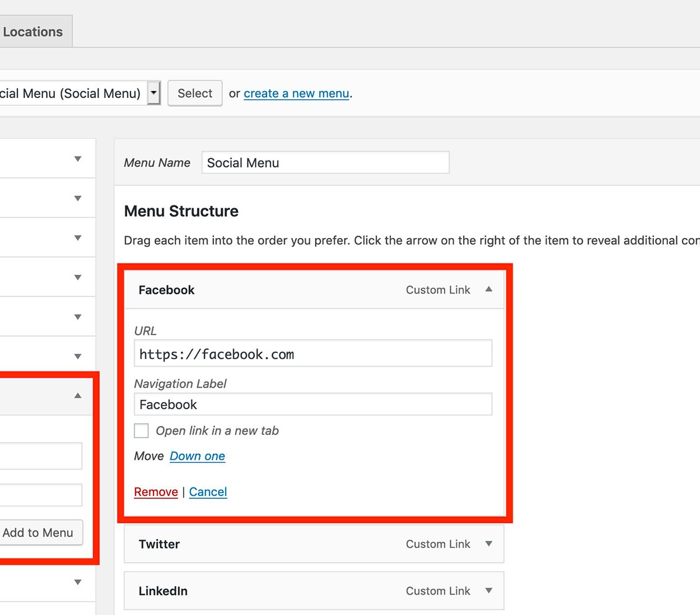
Task: Cancel editing the Facebook item
Action: 208,492
